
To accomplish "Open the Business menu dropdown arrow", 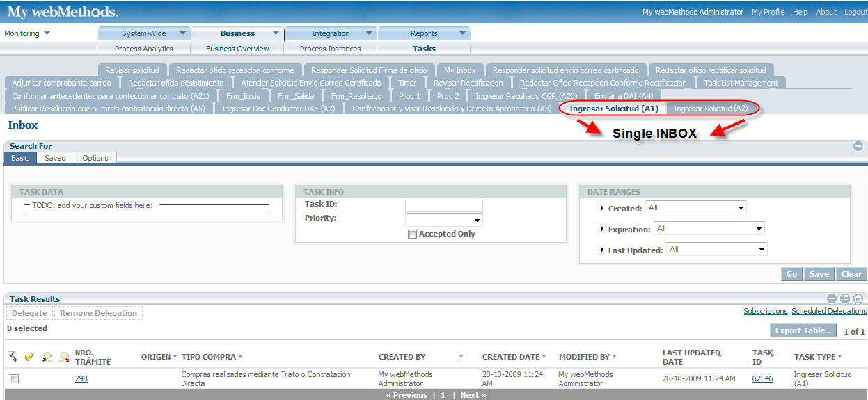I will tap(276, 33).
